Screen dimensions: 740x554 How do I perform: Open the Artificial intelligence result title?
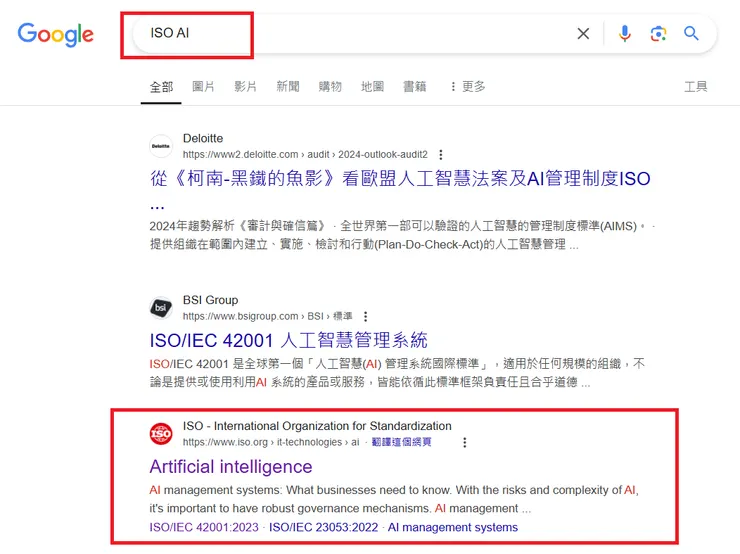(x=231, y=467)
